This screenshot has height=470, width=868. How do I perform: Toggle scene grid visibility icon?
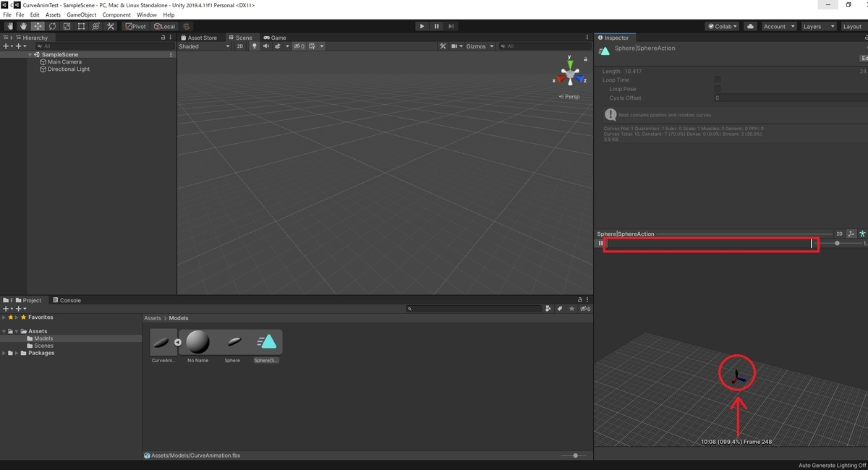[312, 46]
